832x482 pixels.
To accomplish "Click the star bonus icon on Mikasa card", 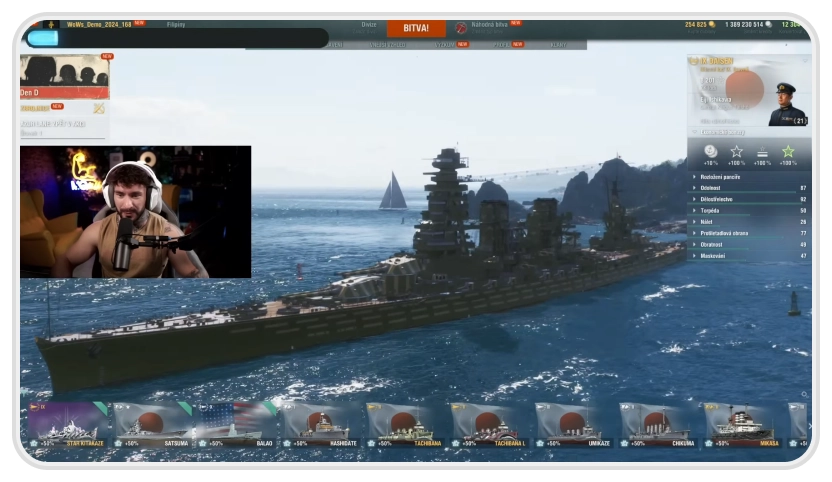I will coord(709,443).
